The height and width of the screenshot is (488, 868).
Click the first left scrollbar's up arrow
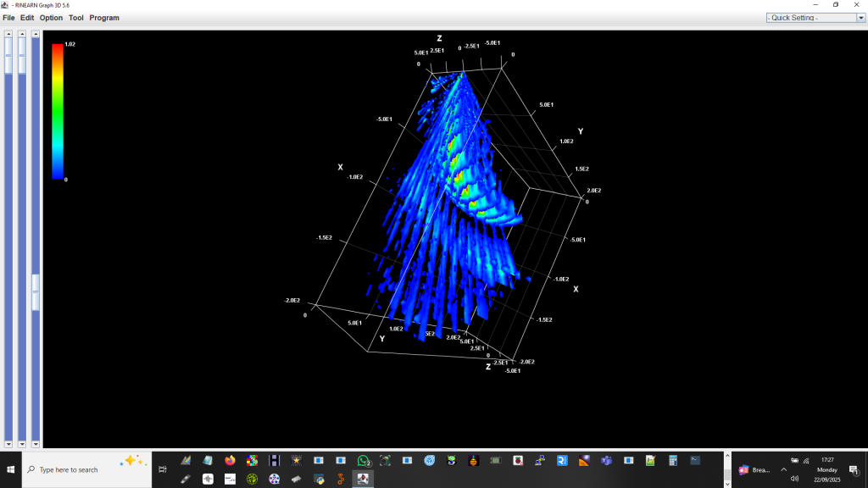click(x=8, y=35)
